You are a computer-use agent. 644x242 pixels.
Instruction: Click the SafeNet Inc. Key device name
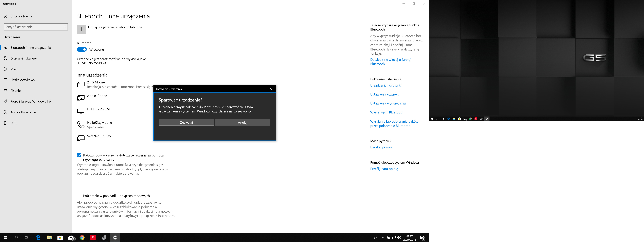pyautogui.click(x=99, y=136)
